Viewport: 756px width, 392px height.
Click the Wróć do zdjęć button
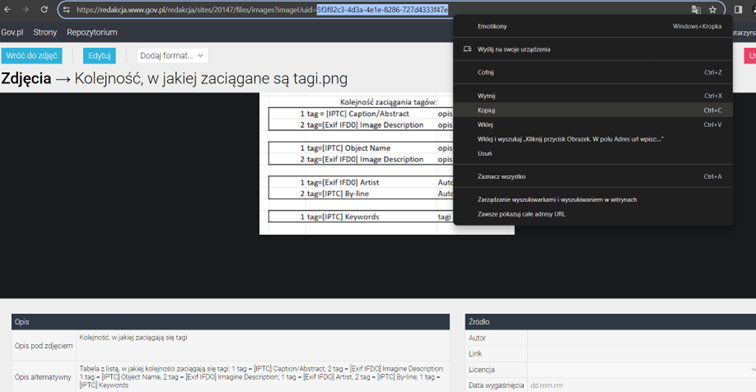pos(31,55)
